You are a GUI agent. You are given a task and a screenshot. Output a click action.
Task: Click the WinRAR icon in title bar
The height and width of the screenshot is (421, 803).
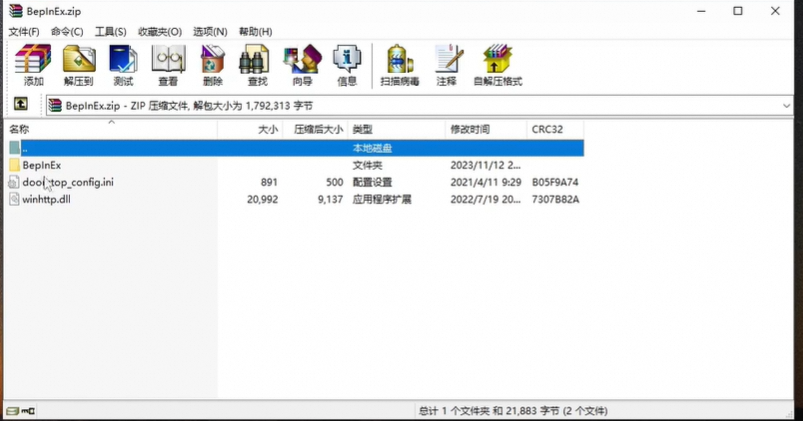pos(16,11)
